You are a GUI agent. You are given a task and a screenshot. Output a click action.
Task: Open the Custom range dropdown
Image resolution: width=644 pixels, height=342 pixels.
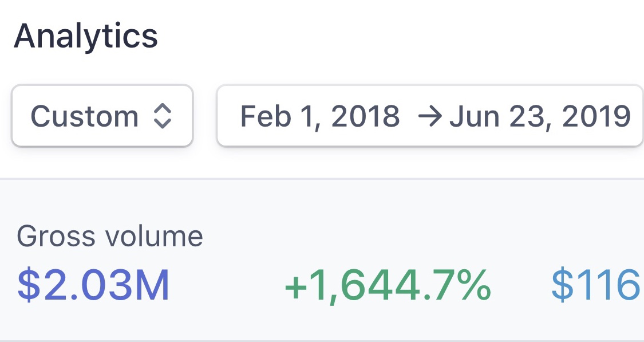(x=102, y=116)
